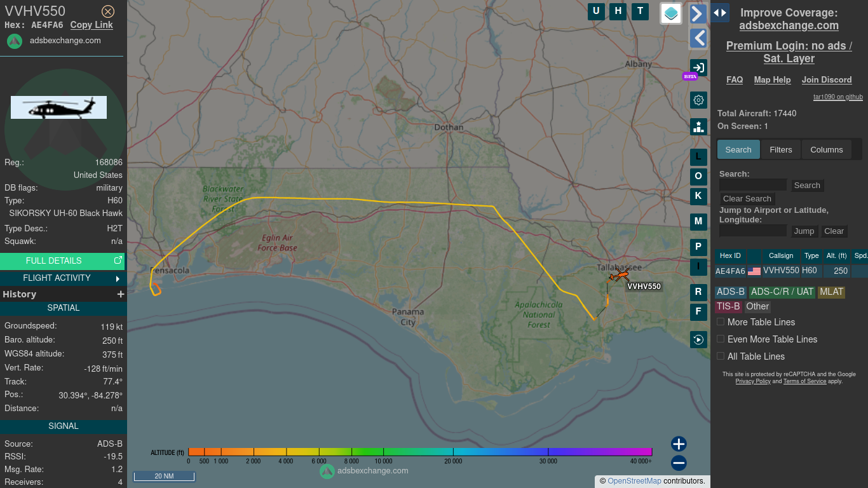
Task: Open Premium Login link
Action: click(x=789, y=52)
